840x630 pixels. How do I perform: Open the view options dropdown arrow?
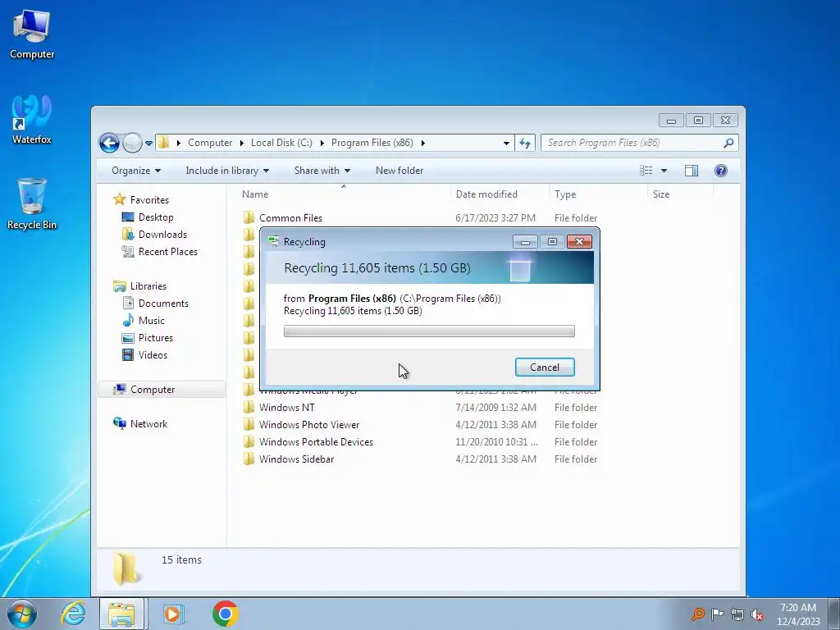click(664, 171)
